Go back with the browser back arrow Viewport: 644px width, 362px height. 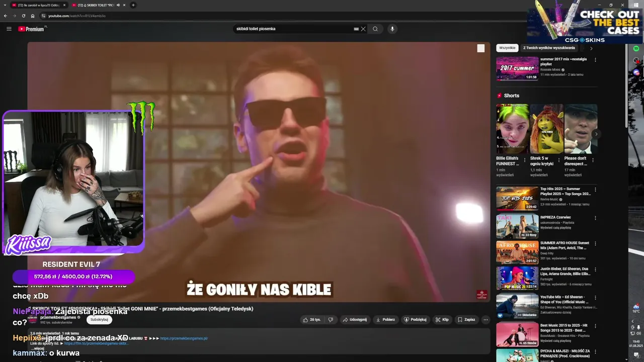6,16
